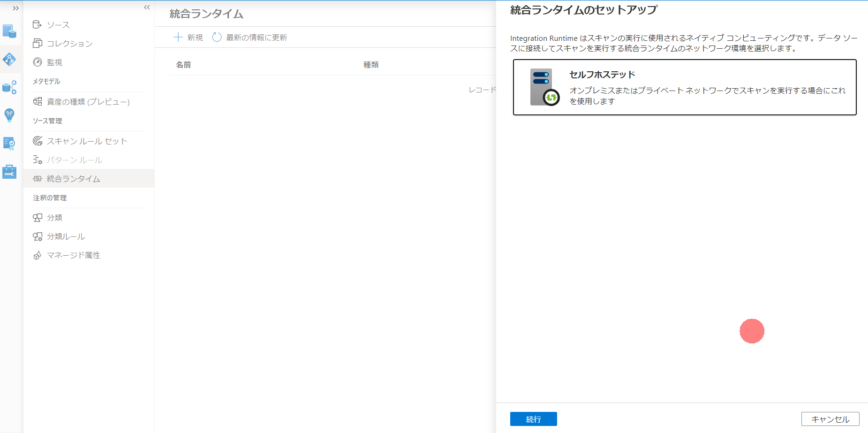Open マネージド属性 under 注釈の管理
868x433 pixels.
73,255
